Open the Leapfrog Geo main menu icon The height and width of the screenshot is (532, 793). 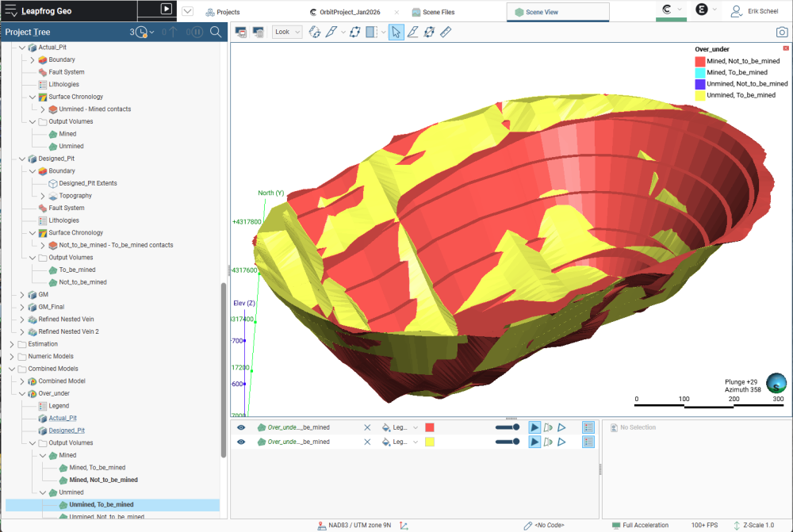(10, 10)
